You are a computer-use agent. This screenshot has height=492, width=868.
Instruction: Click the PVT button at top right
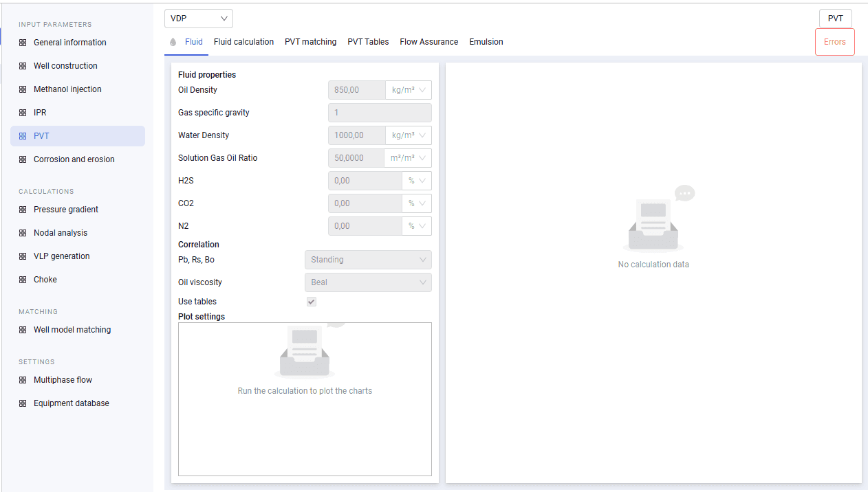click(x=836, y=19)
